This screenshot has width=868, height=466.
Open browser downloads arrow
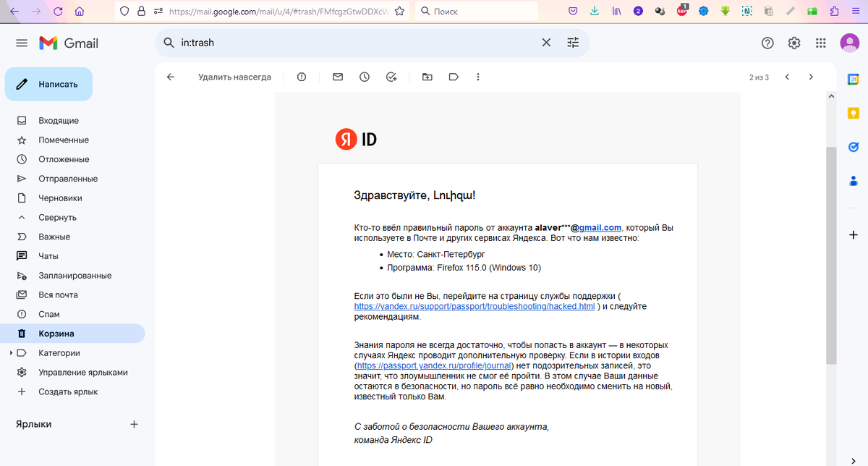point(595,12)
